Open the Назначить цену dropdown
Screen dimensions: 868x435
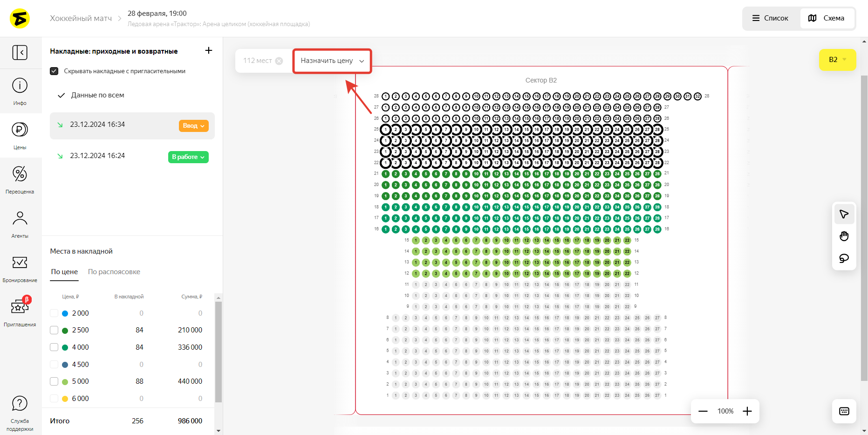332,61
